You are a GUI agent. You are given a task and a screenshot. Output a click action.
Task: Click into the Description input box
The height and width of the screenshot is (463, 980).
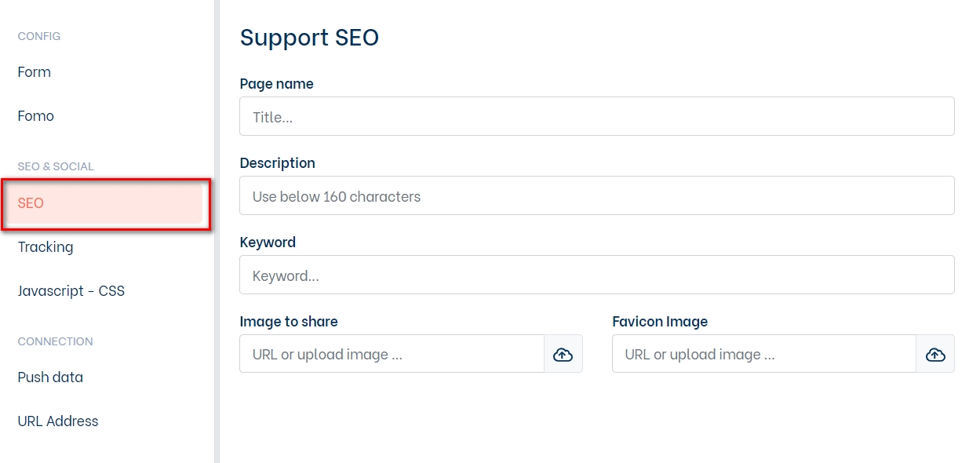click(x=596, y=196)
